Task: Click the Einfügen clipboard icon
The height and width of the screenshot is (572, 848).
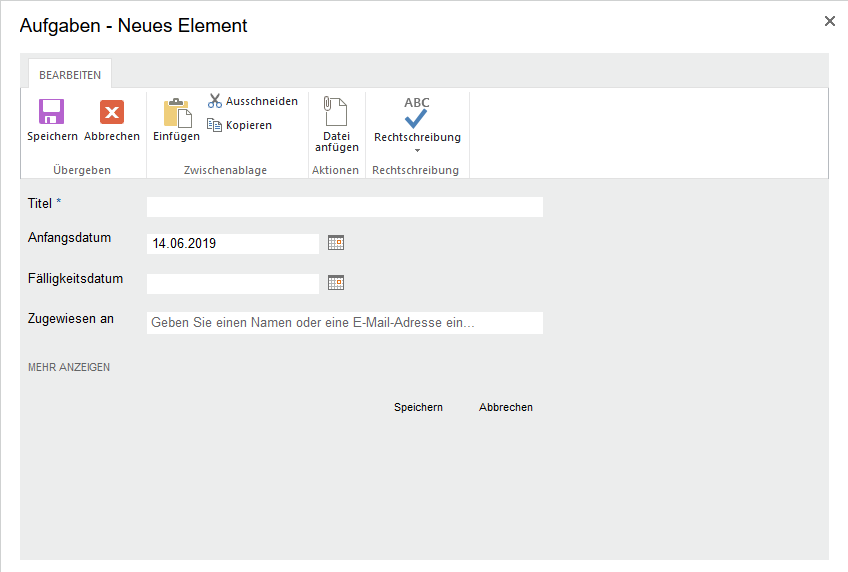Action: 176,113
